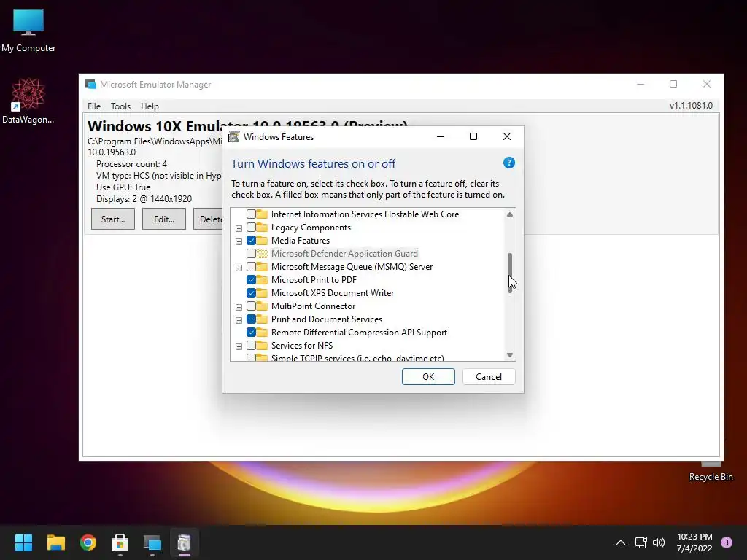This screenshot has height=560, width=747.
Task: Enable Internet Information Services Hostable Web Core
Action: tap(251, 214)
